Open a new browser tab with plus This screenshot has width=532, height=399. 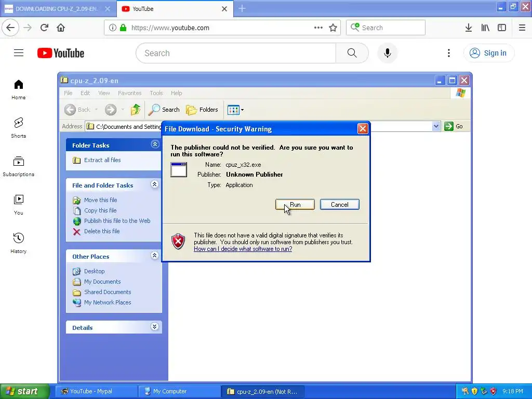point(242,9)
